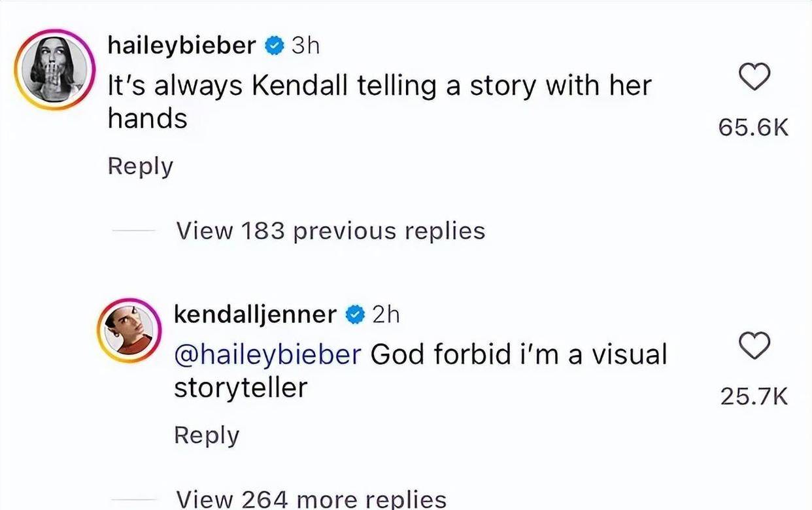This screenshot has height=510, width=812.
Task: Reply to kendalljenner's comment
Action: (207, 435)
